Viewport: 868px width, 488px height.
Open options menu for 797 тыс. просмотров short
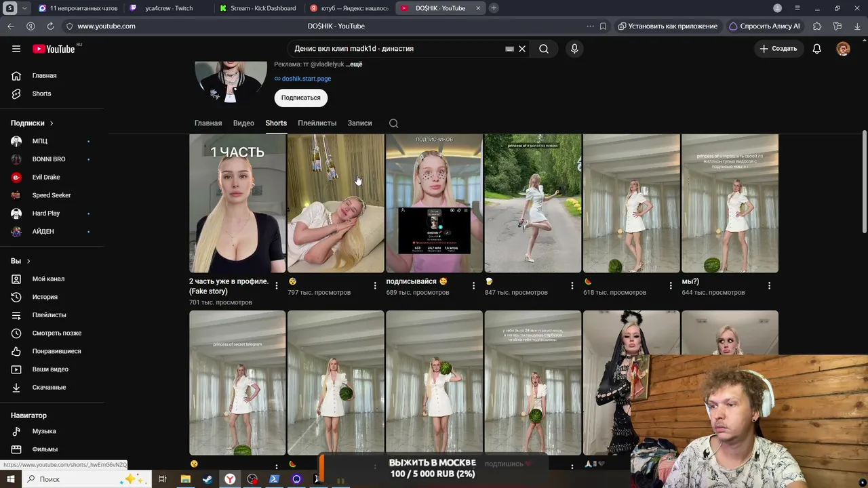pyautogui.click(x=375, y=286)
